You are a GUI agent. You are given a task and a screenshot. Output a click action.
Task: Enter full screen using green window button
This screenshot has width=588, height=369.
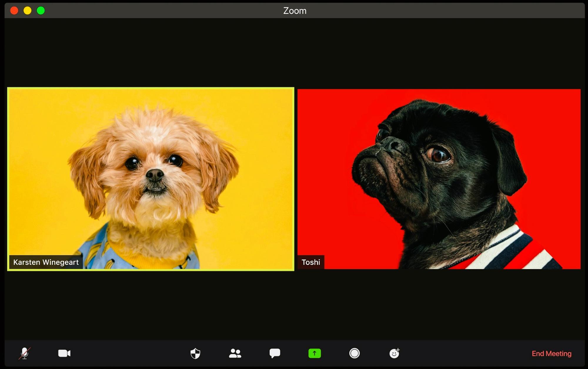point(41,11)
